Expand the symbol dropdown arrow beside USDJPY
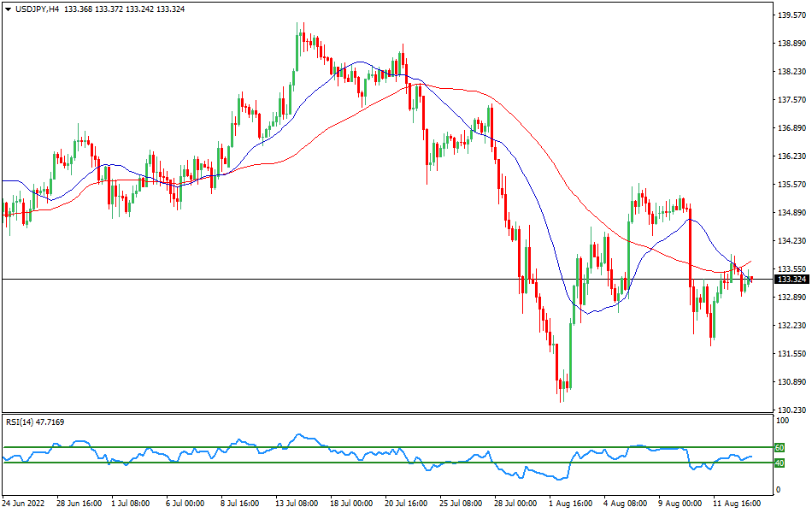Screen dimensions: 812x513 click(x=7, y=7)
